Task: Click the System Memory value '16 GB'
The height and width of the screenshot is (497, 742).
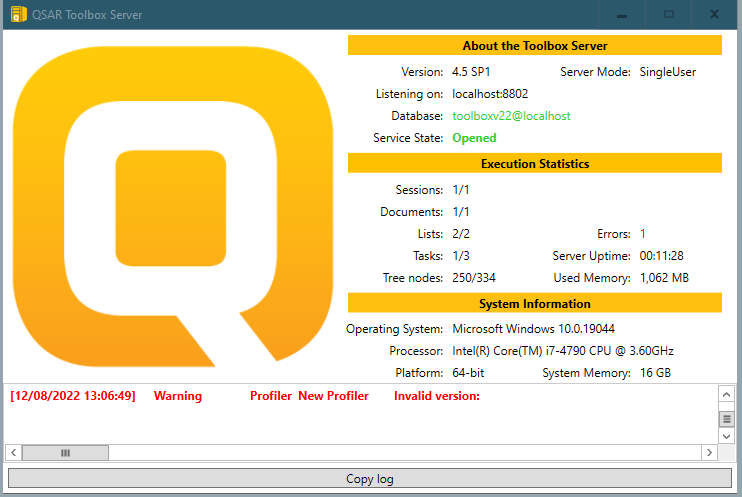Action: pos(655,373)
